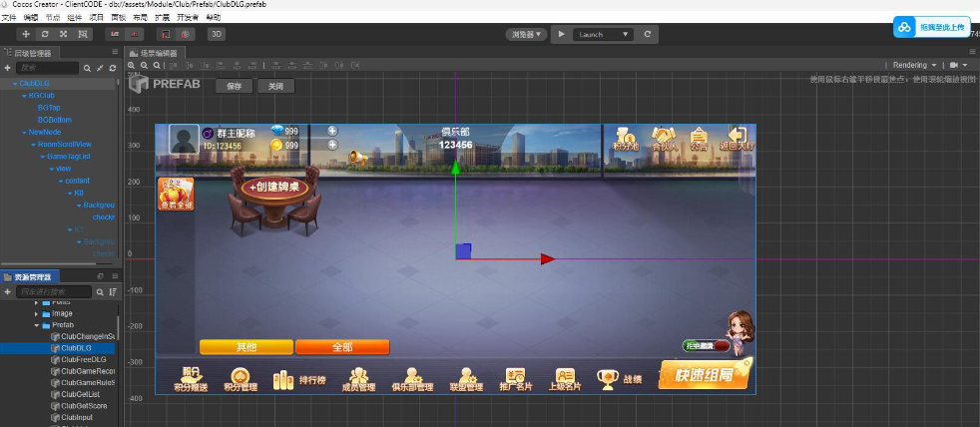
Task: Collapse the Prefab folder in assets
Action: (37, 325)
